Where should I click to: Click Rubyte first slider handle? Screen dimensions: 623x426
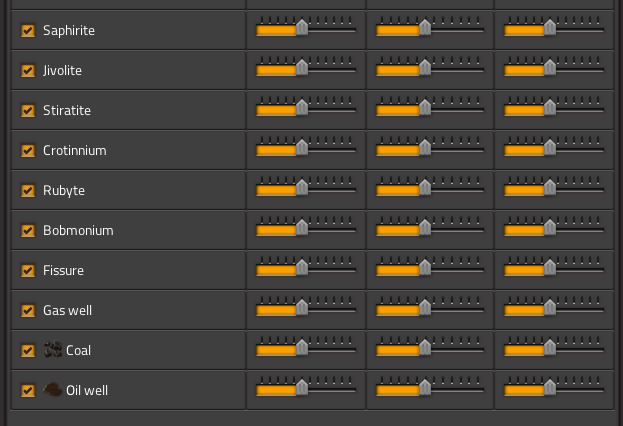coord(302,188)
